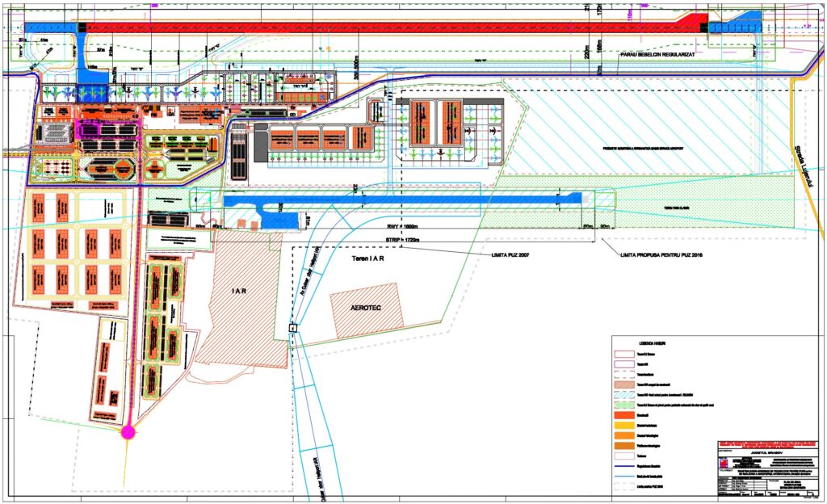The image size is (827, 504).
Task: Pick the red-orange filled legend swatch
Action: point(624,415)
